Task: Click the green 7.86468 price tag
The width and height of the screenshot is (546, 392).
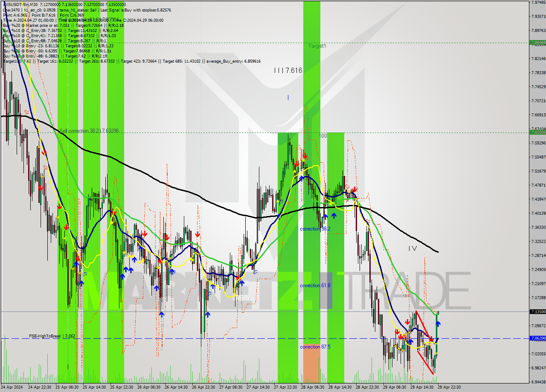Action: 537,43
